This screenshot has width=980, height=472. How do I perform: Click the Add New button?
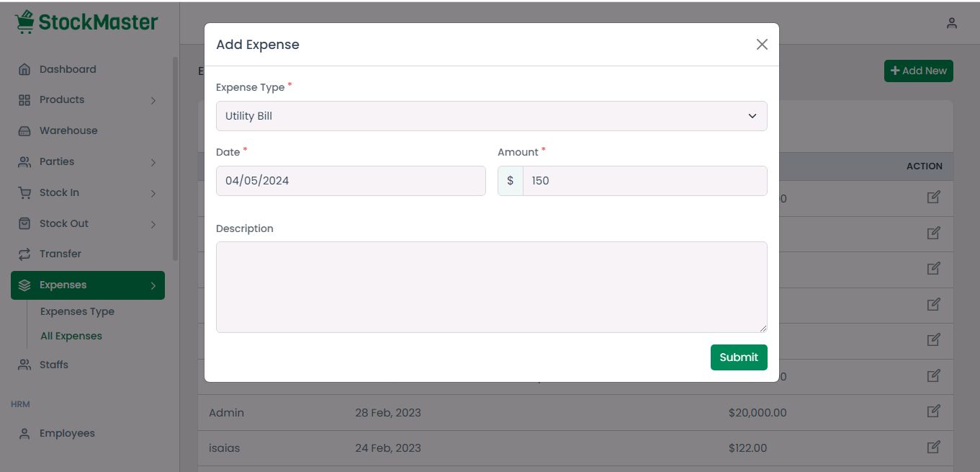(918, 71)
